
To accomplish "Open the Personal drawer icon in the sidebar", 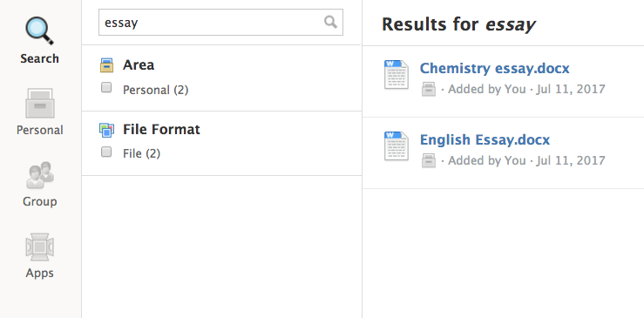I will [x=40, y=103].
